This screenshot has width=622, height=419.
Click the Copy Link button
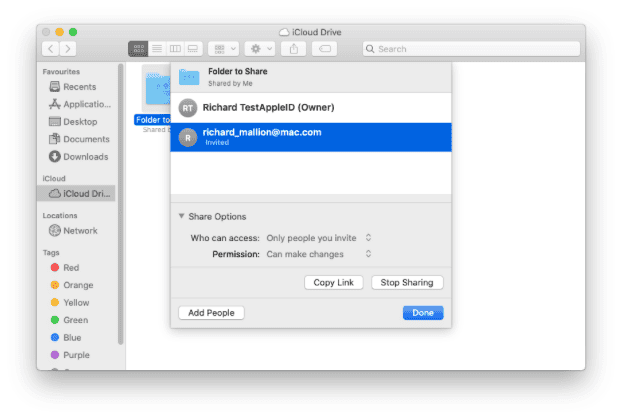(334, 283)
